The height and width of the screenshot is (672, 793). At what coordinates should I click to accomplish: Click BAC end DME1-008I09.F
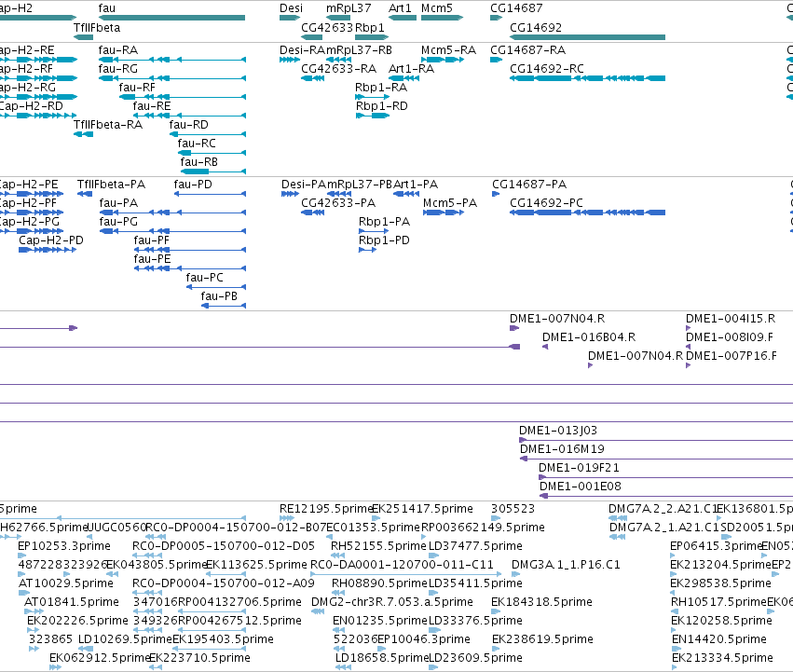pos(730,337)
